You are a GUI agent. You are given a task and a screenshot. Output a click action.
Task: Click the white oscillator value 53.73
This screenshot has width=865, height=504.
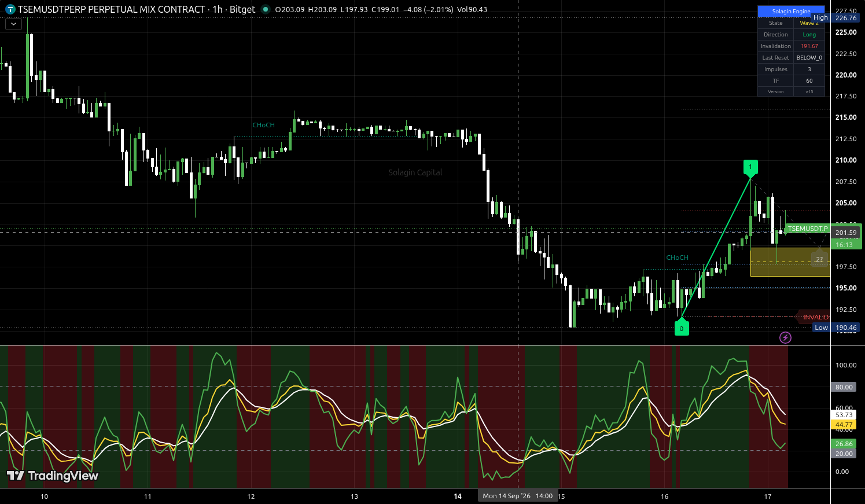[x=844, y=415]
